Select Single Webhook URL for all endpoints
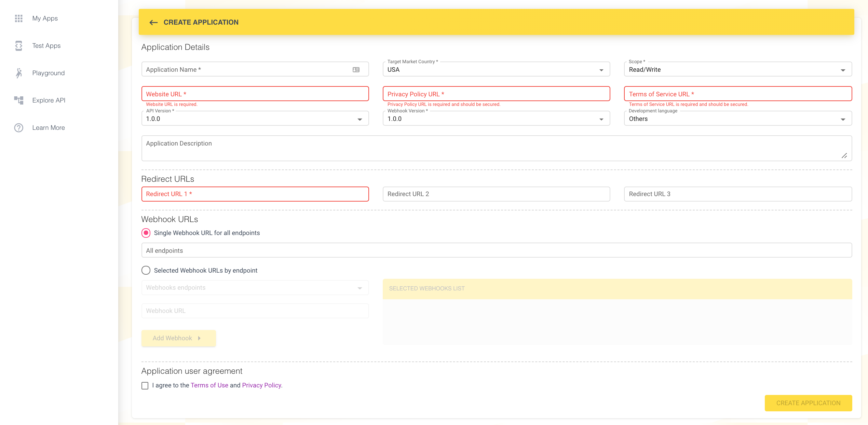Viewport: 868px width, 425px height. click(x=146, y=233)
